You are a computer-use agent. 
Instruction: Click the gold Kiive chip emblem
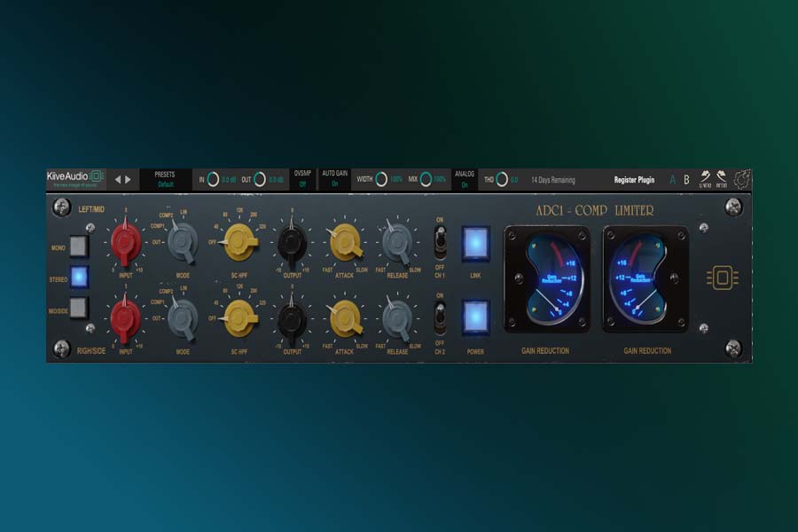click(x=723, y=278)
